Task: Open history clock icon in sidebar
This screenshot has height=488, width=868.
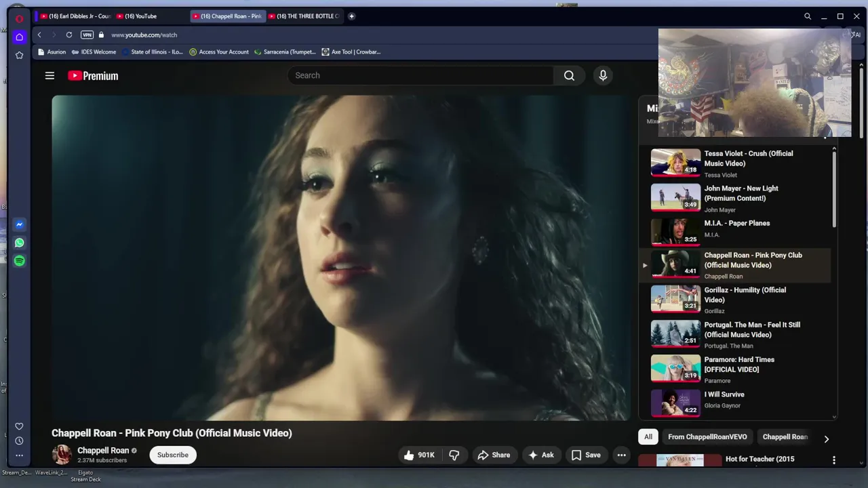Action: pyautogui.click(x=19, y=441)
